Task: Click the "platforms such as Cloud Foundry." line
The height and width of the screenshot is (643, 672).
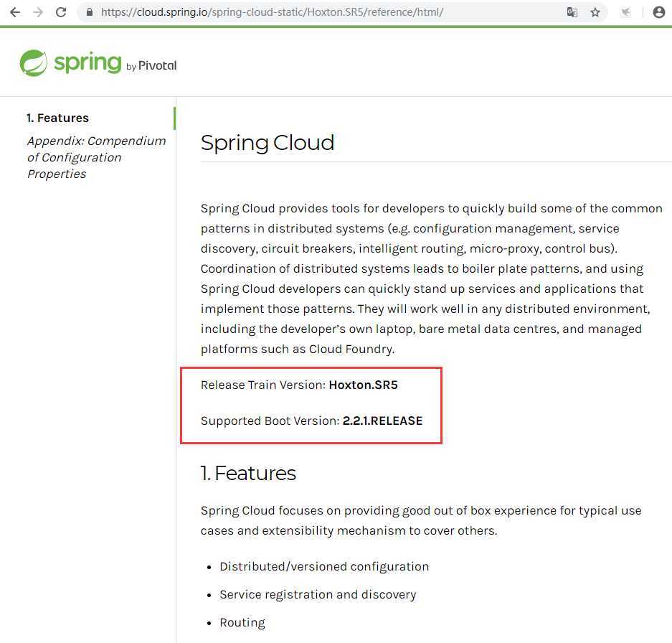Action: tap(298, 349)
